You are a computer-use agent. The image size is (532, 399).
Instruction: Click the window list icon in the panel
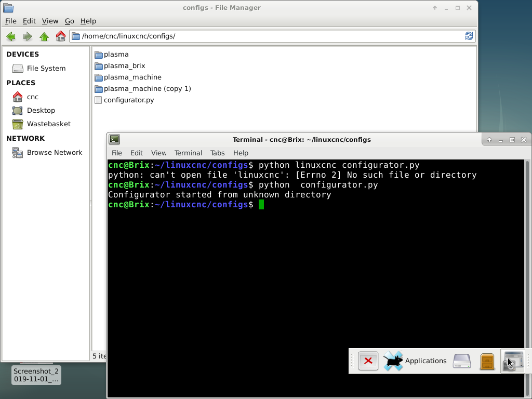click(x=513, y=361)
